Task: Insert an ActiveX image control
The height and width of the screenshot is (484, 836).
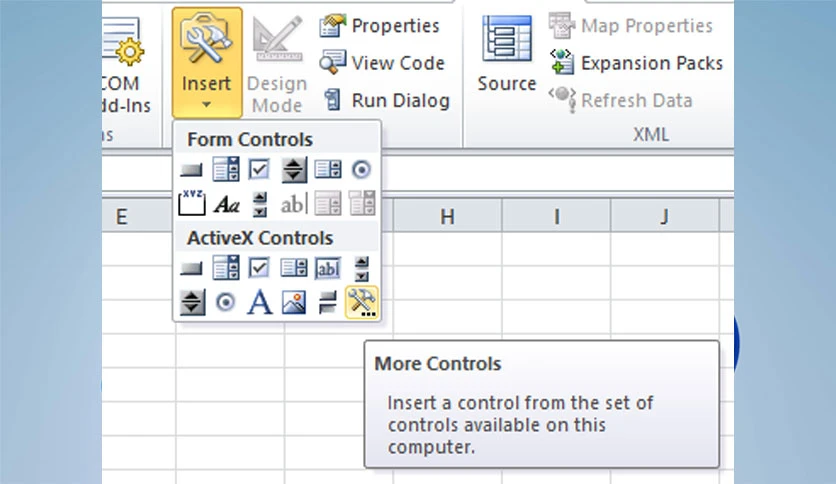Action: 294,302
